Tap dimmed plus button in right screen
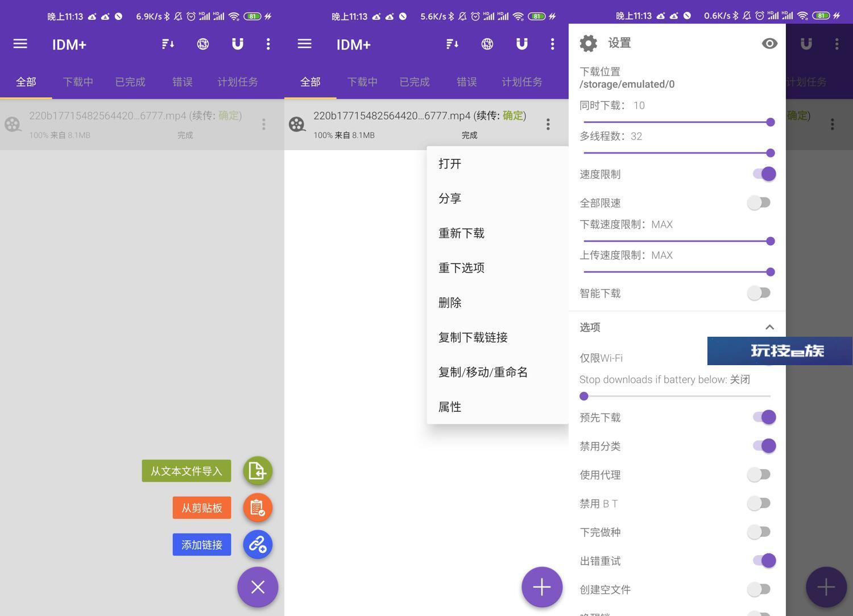The width and height of the screenshot is (853, 616). (x=826, y=587)
